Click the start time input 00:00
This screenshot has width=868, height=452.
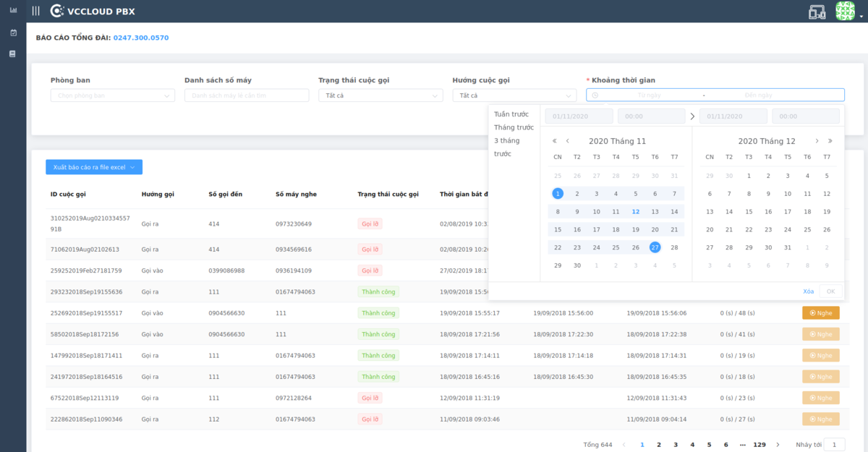tap(652, 116)
